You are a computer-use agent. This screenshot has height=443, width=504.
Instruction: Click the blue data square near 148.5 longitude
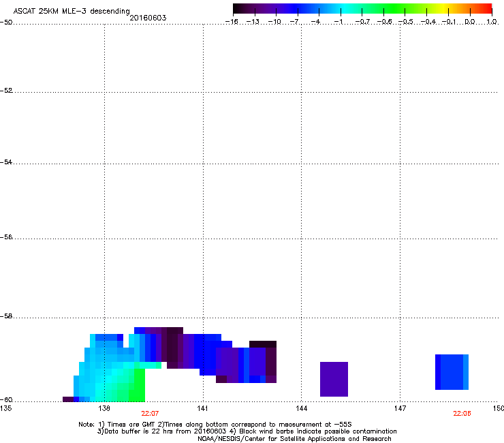(x=452, y=372)
